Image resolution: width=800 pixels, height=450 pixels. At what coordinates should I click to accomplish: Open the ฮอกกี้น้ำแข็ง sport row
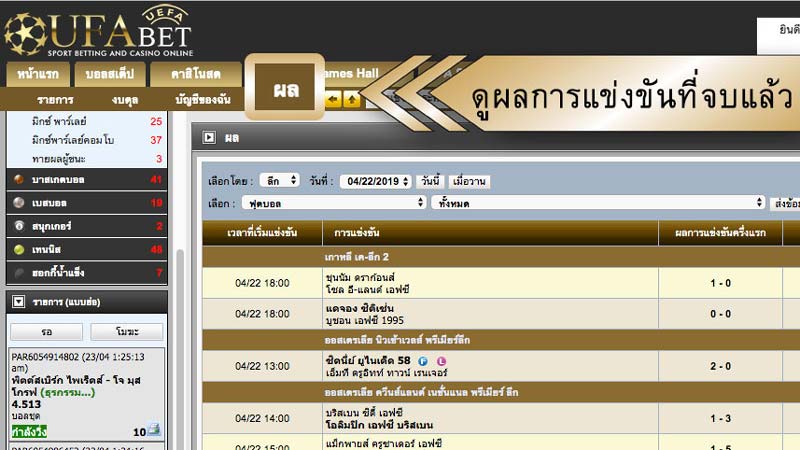click(87, 273)
